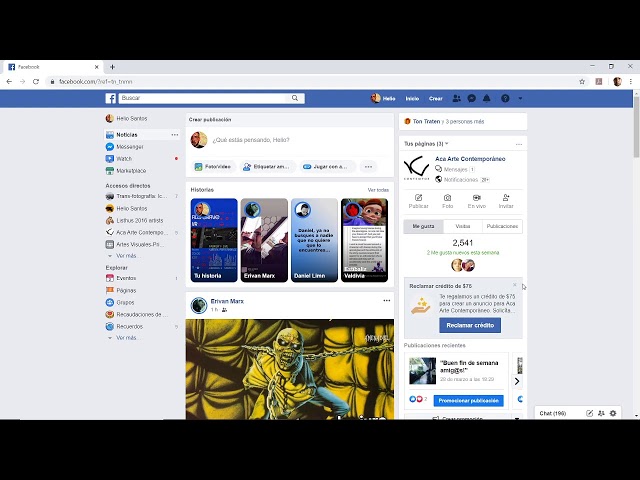Viewport: 640px width, 480px height.
Task: Open more composer options three dots
Action: pos(369,167)
